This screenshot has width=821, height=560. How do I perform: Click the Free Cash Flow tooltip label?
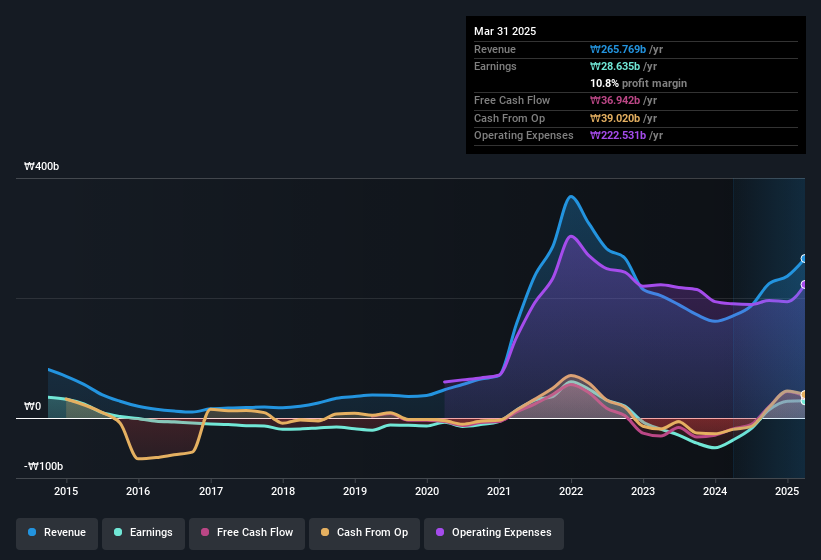(512, 100)
